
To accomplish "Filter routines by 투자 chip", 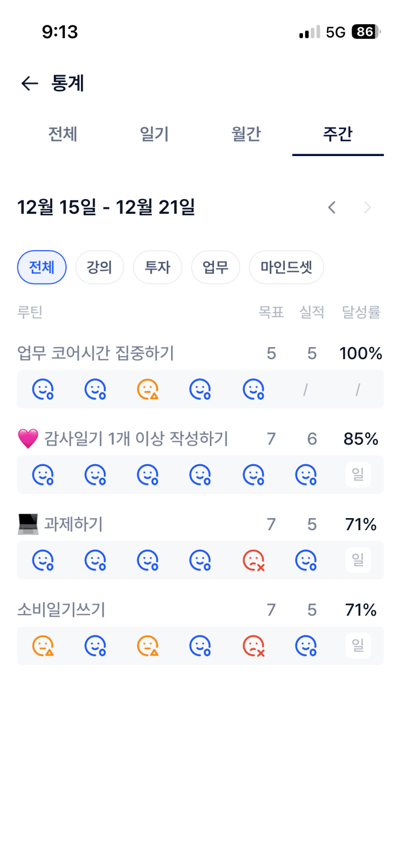I will 158,267.
